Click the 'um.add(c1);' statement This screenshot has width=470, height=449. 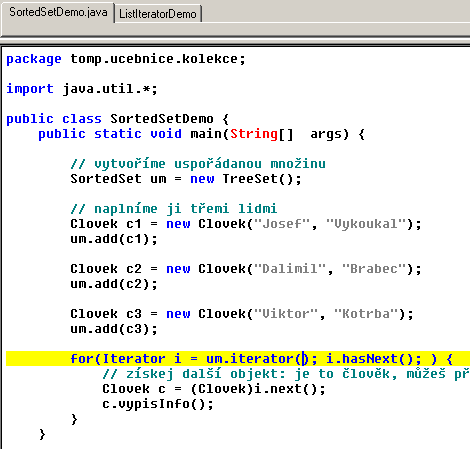(114, 239)
